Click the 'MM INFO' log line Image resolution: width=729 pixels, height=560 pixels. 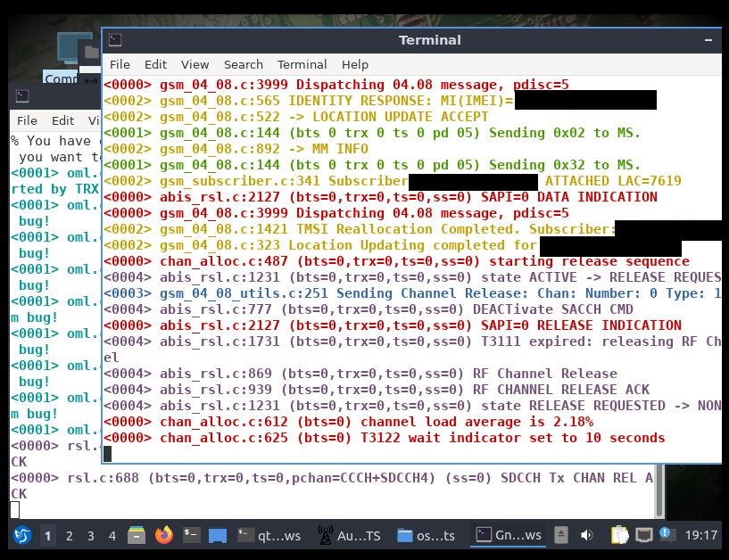tap(236, 149)
